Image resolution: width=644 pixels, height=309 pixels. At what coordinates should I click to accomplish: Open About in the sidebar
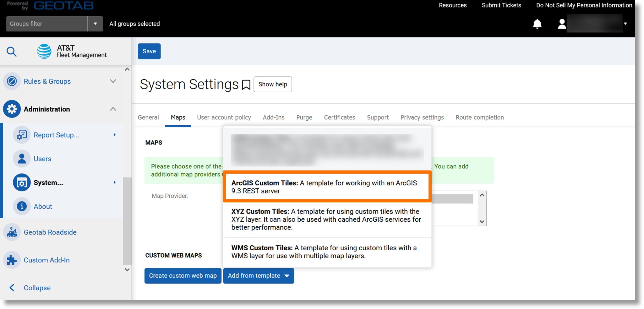point(43,207)
